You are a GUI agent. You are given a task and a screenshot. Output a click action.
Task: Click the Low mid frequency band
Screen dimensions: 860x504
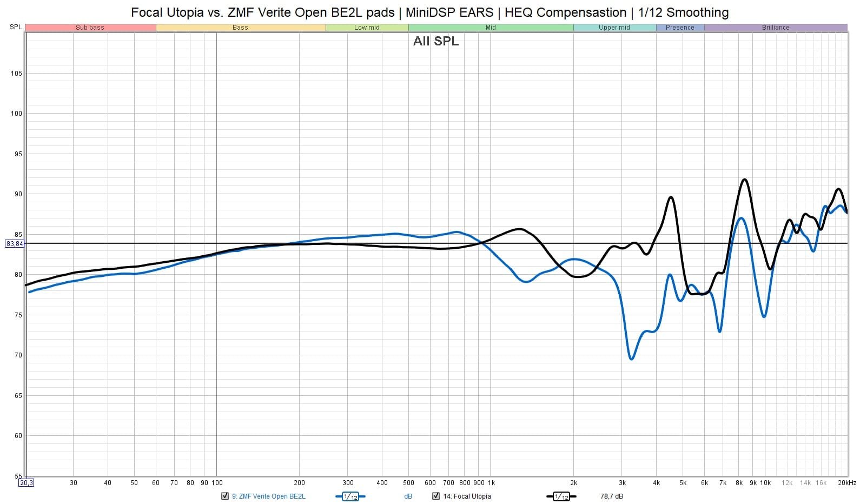367,28
